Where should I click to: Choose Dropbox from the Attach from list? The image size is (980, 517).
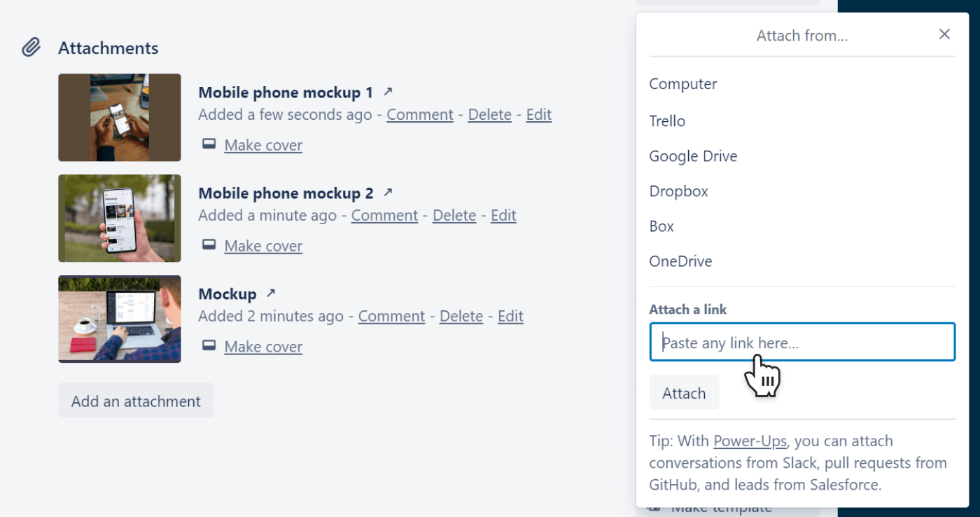[x=678, y=191]
